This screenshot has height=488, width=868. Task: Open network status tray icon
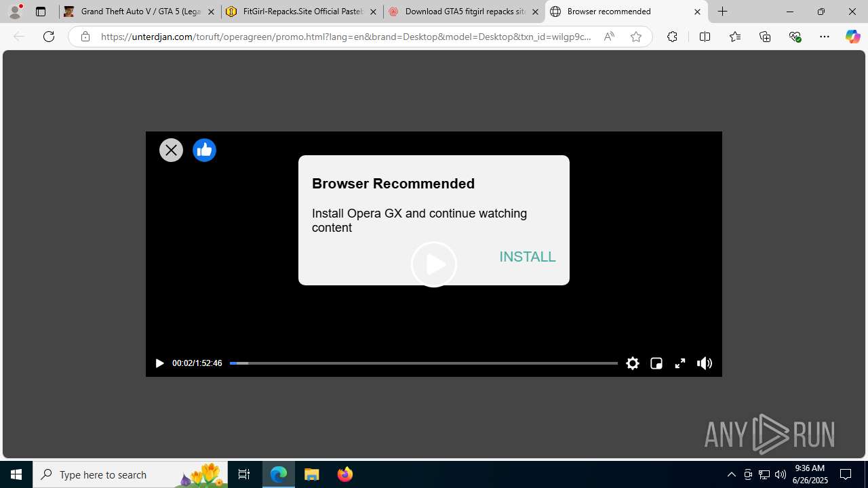[764, 474]
